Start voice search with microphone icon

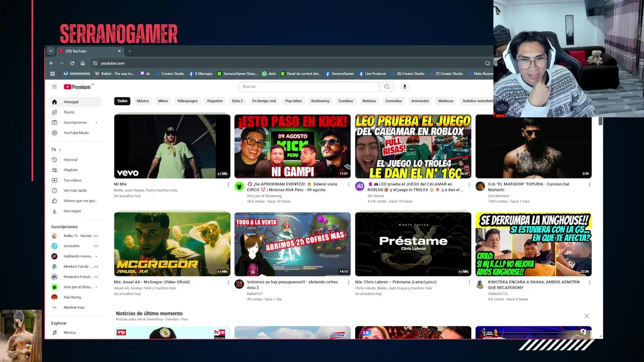(x=405, y=86)
